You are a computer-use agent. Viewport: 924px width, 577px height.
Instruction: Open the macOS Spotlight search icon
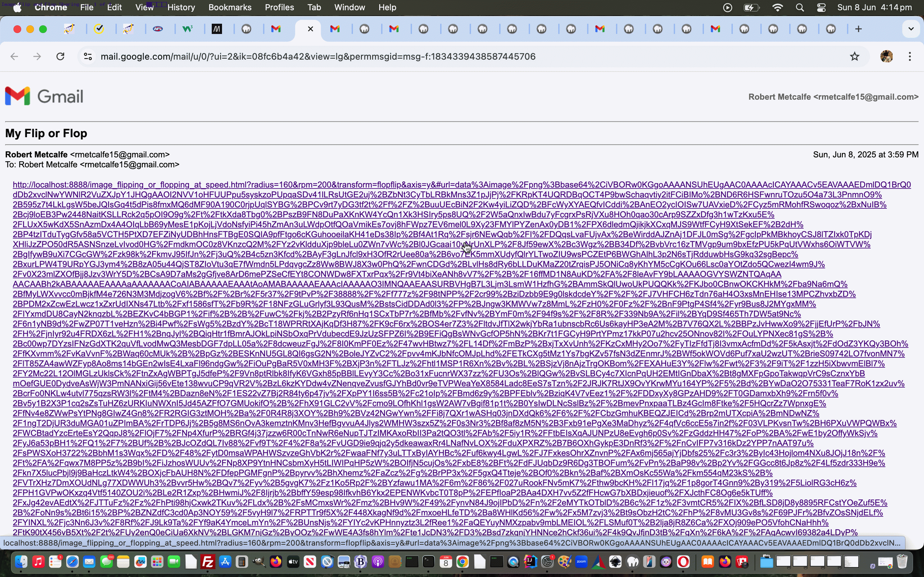(x=800, y=7)
